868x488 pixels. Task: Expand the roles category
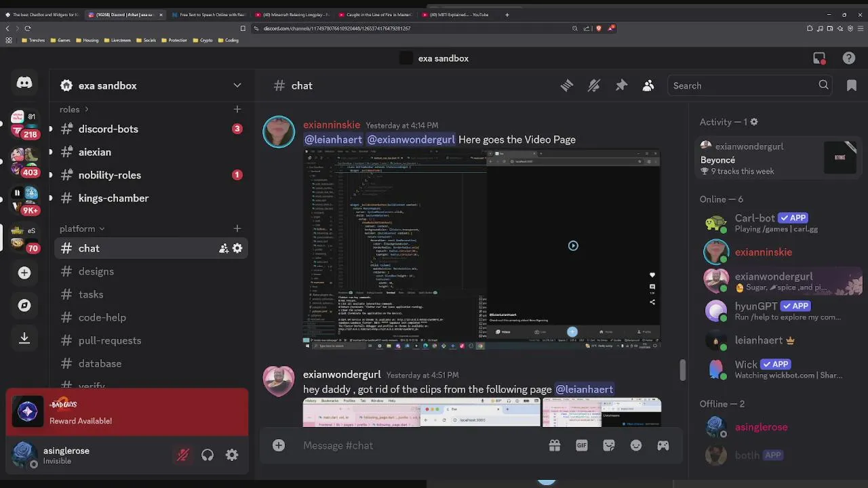coord(74,109)
